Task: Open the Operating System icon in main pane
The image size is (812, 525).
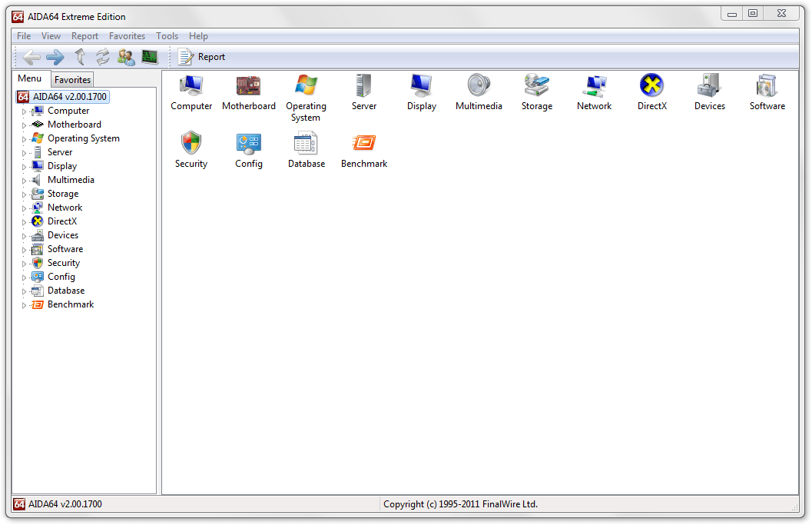Action: (x=306, y=85)
